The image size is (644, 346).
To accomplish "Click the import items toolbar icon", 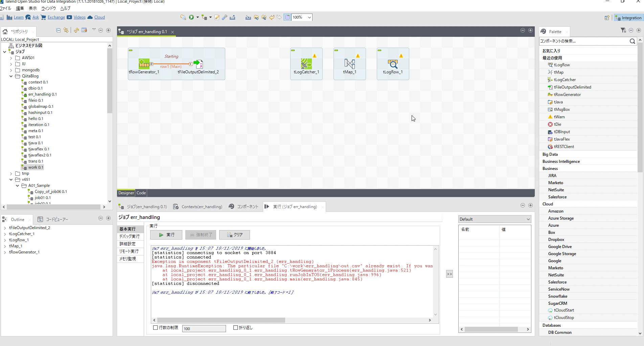I will point(248,17).
